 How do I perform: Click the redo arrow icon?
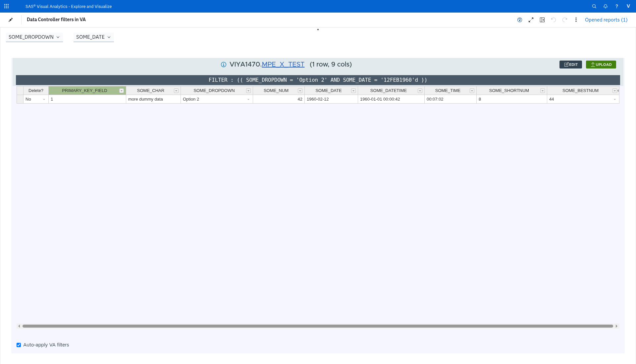click(565, 20)
